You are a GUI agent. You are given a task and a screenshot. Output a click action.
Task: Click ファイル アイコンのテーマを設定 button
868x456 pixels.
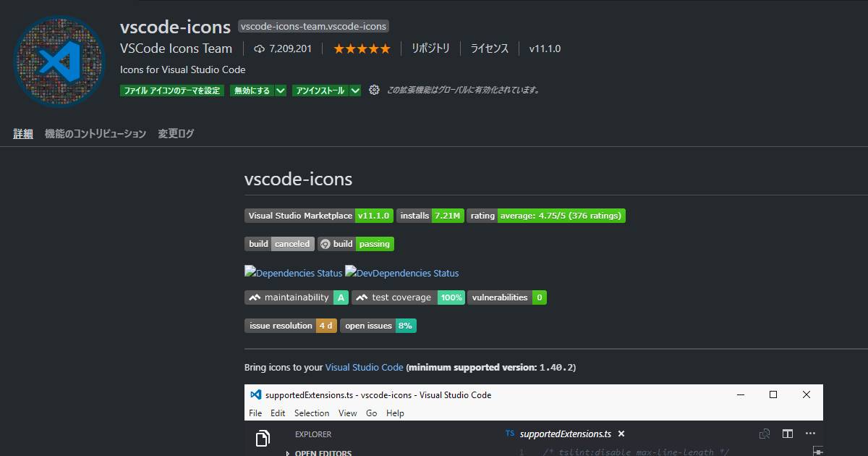(x=172, y=90)
